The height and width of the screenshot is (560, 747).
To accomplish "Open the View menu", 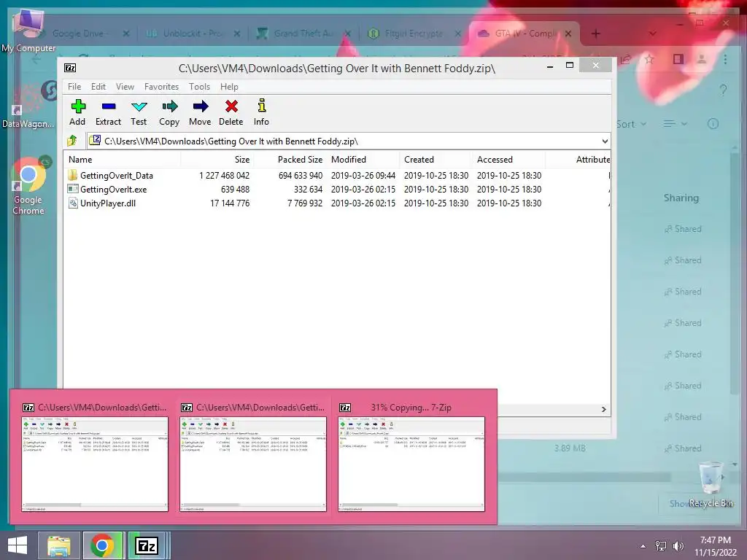I will tap(125, 87).
